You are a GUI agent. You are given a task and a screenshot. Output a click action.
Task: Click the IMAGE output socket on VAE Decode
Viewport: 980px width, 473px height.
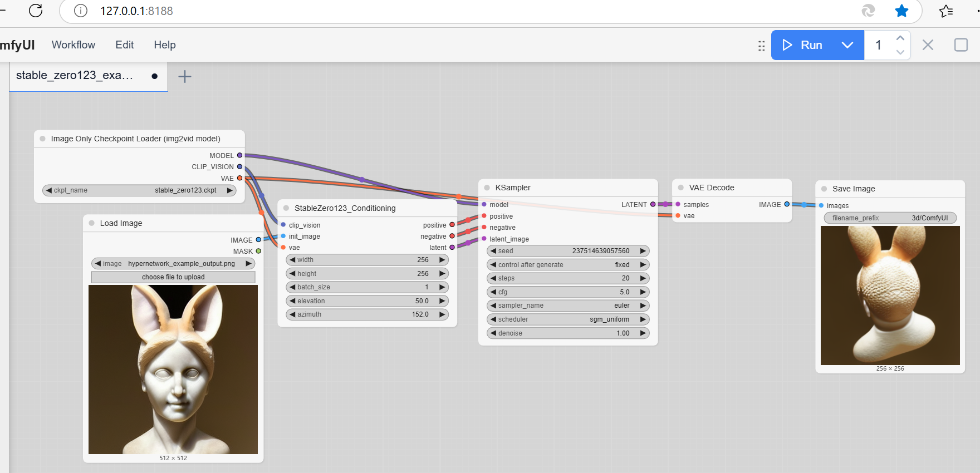click(x=787, y=204)
